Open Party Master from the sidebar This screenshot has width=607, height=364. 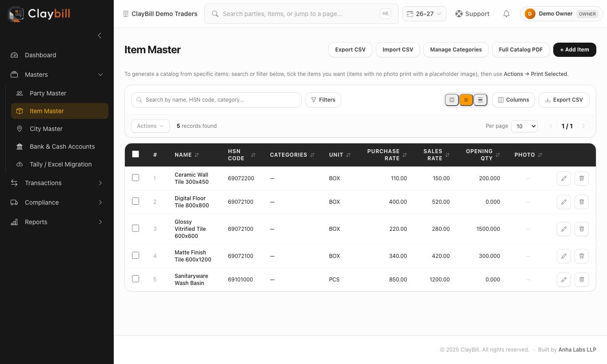pyautogui.click(x=60, y=93)
